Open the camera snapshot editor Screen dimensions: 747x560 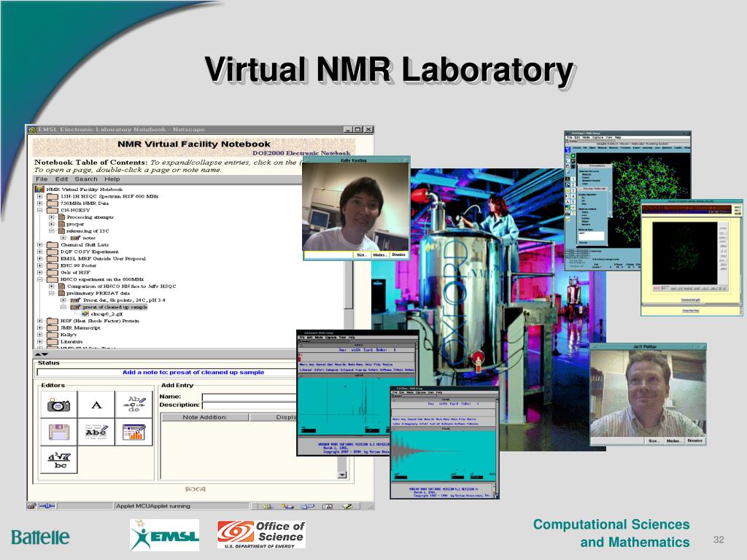[58, 405]
